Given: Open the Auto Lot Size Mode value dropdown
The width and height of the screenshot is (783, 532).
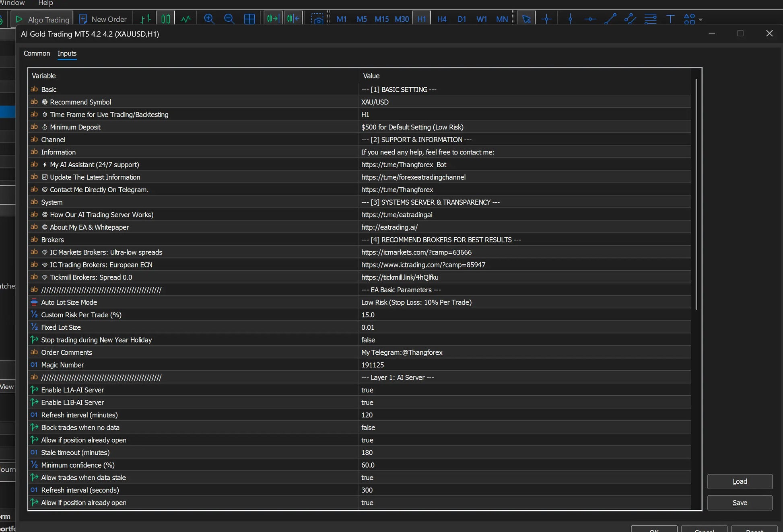Looking at the screenshot, I should [525, 302].
